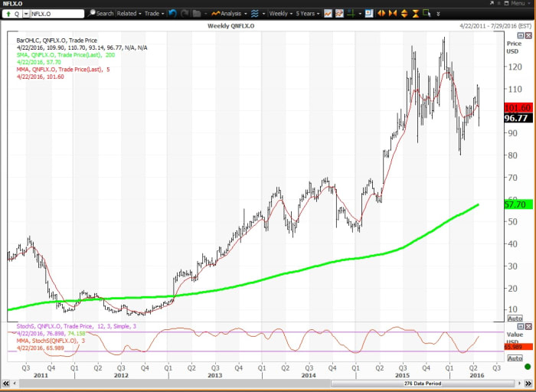The width and height of the screenshot is (536, 392).
Task: Click the NFLX.O symbol input field
Action: 57,14
